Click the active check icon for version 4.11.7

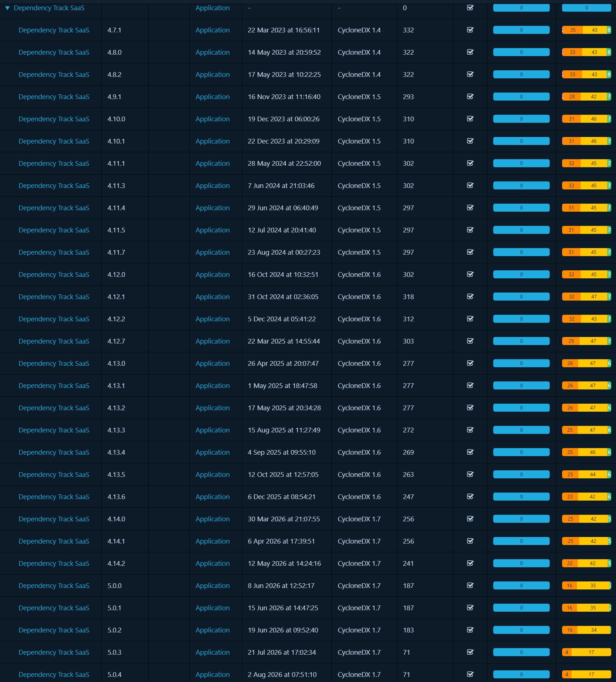[x=470, y=252]
